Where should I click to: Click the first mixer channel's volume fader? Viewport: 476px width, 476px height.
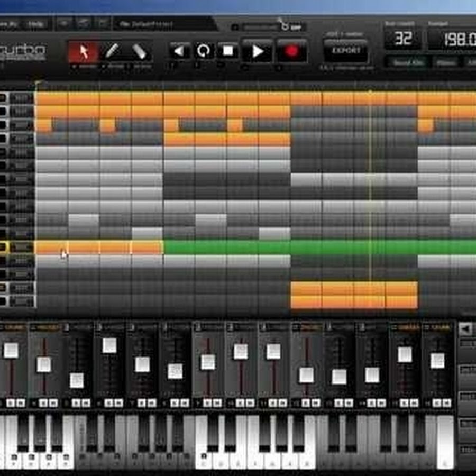(11, 350)
